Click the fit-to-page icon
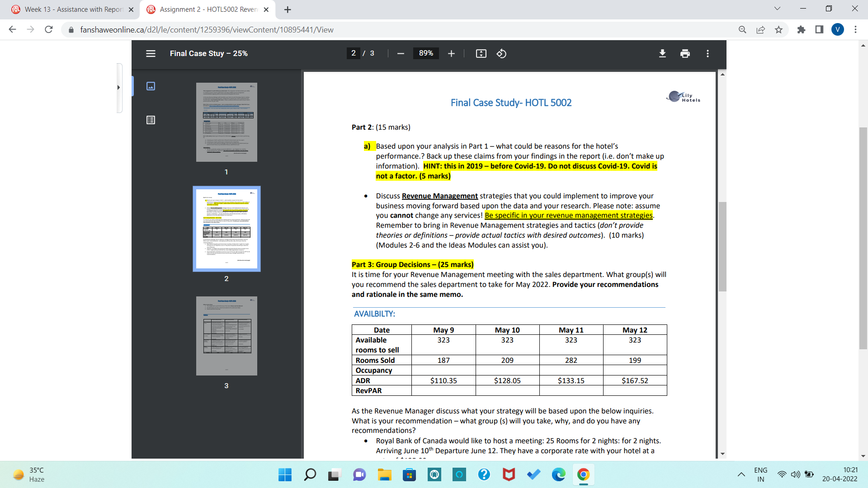This screenshot has height=488, width=868. point(481,53)
